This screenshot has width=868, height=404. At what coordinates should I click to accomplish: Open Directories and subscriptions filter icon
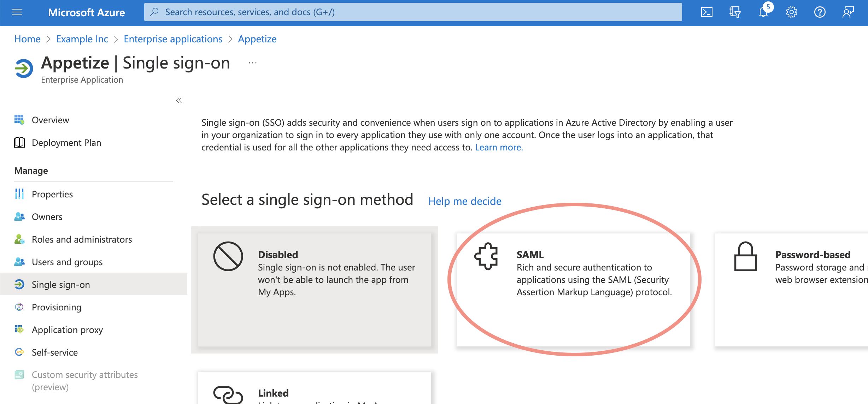click(735, 12)
